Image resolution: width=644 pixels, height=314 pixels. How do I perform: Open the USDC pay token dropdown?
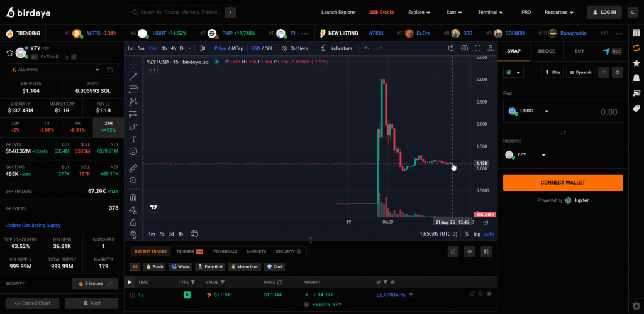point(528,111)
